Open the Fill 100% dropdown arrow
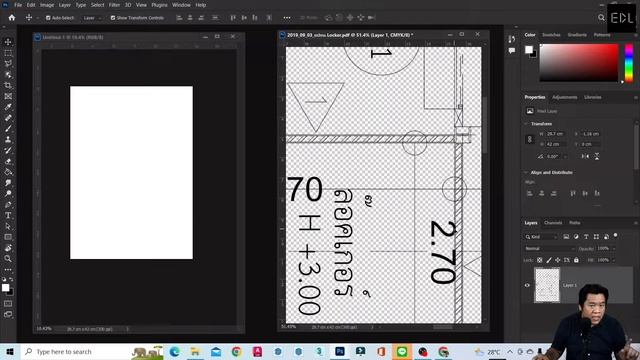This screenshot has width=640, height=360. [613, 260]
